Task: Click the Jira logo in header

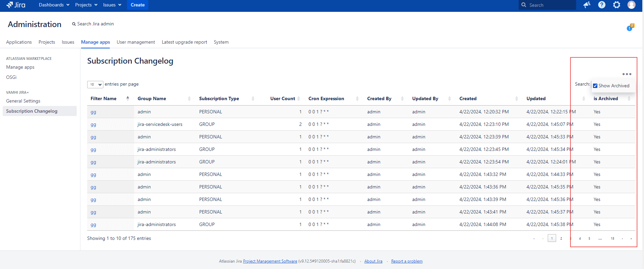Action: (16, 5)
